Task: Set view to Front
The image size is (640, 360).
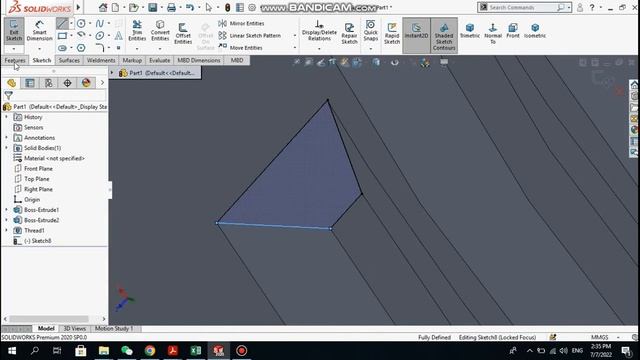Action: click(513, 31)
